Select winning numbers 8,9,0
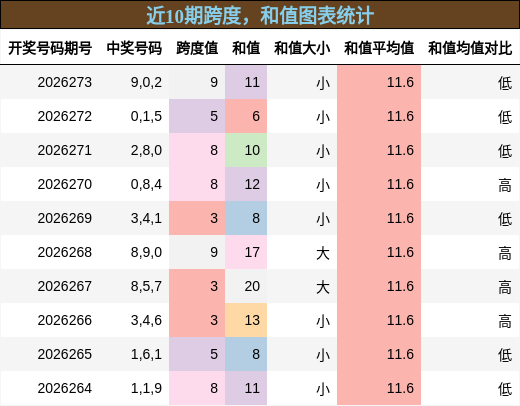 146,252
